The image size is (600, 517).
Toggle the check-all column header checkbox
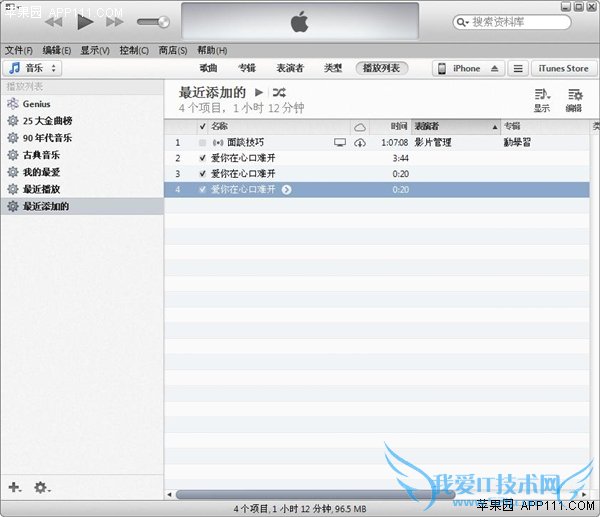203,126
